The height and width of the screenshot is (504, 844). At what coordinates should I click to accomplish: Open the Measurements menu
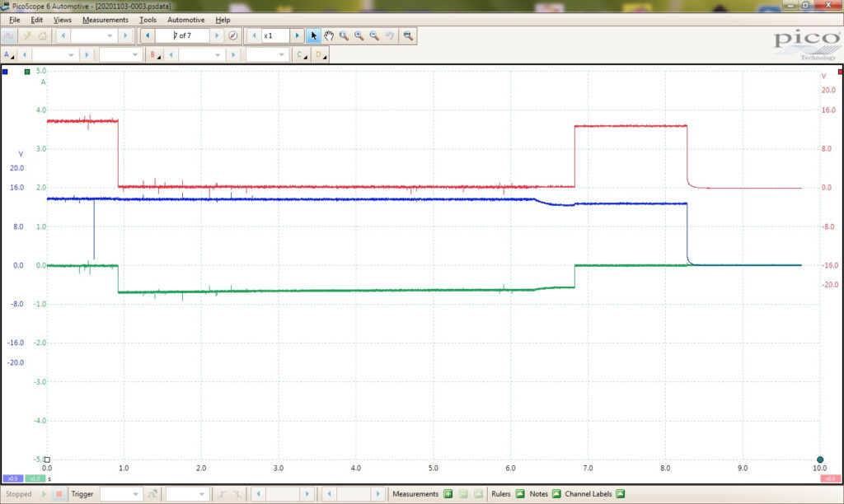pyautogui.click(x=105, y=20)
